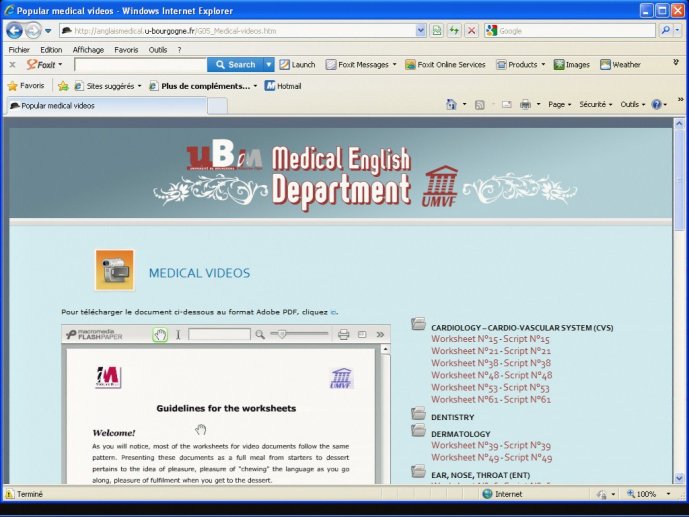Click the blue Foxit Search button

tap(236, 65)
